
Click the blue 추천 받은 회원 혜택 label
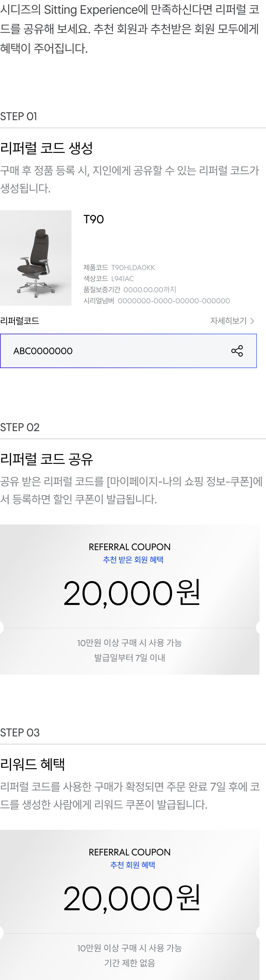133,560
